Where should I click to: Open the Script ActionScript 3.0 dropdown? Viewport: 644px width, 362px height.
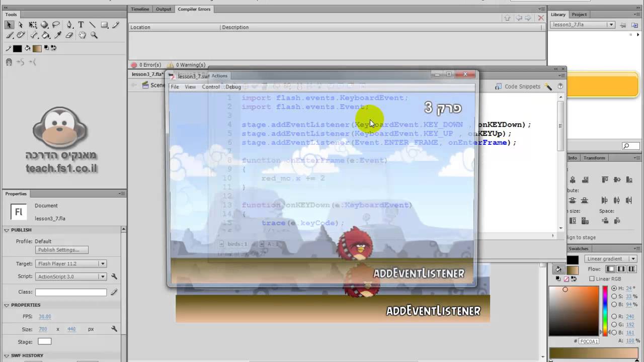pos(71,277)
